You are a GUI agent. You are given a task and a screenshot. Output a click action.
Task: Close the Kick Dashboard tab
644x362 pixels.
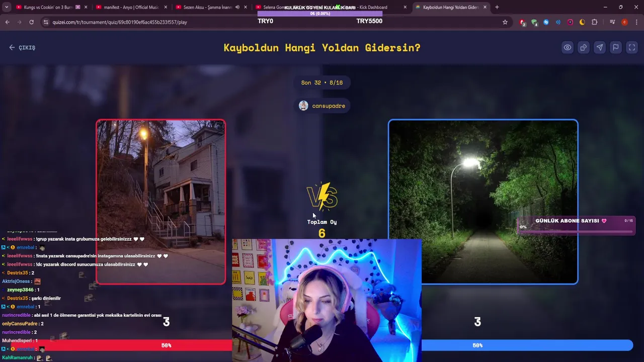coord(405,7)
